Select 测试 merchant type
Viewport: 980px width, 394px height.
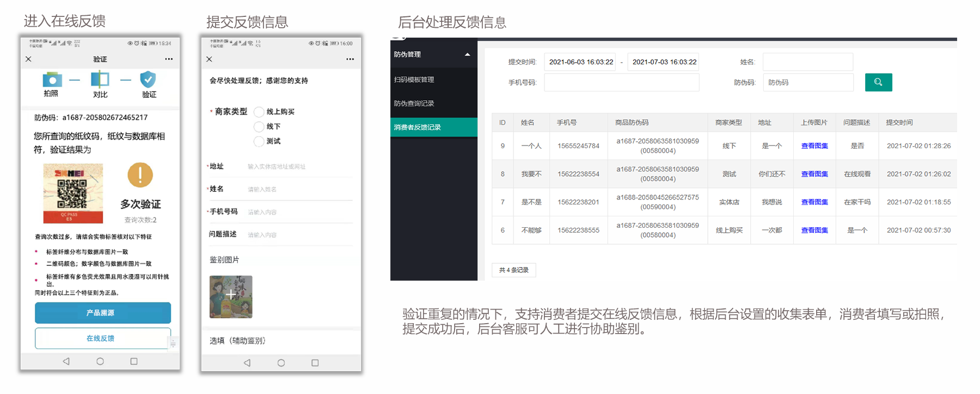(259, 141)
